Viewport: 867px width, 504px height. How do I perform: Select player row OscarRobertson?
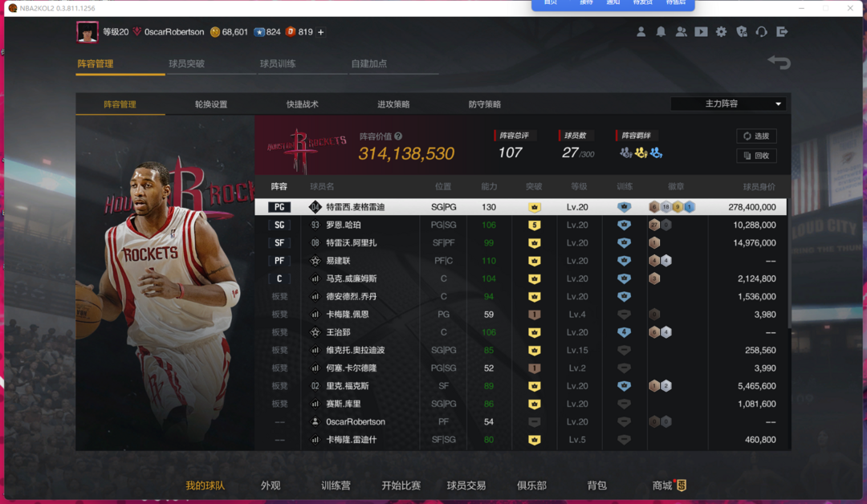(520, 421)
